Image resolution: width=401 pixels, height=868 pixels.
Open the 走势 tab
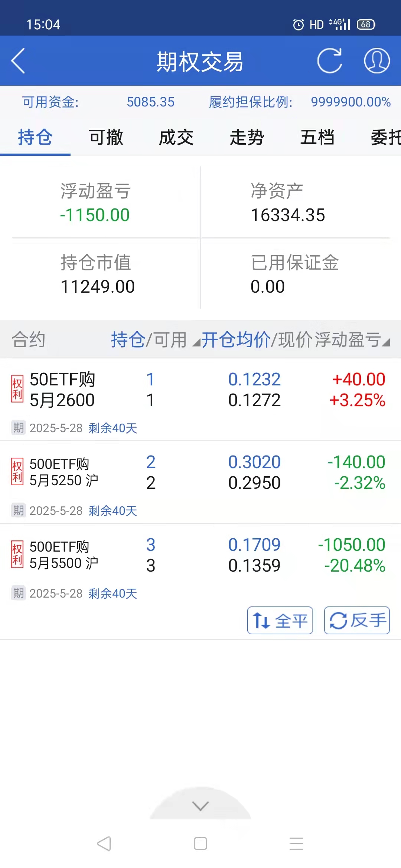pyautogui.click(x=247, y=138)
